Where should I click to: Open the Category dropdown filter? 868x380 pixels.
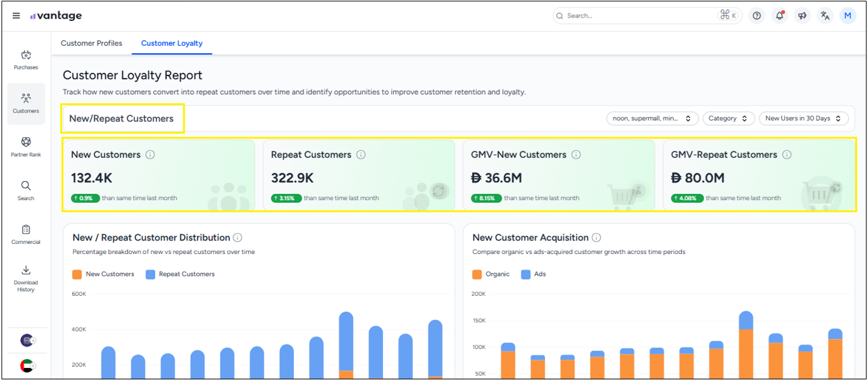click(x=728, y=119)
